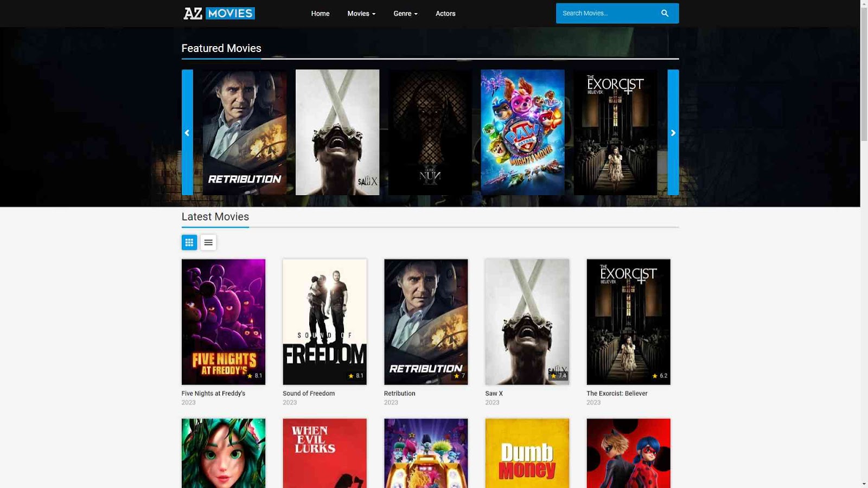The image size is (868, 488).
Task: Click the Retribution title link below poster
Action: (x=400, y=394)
